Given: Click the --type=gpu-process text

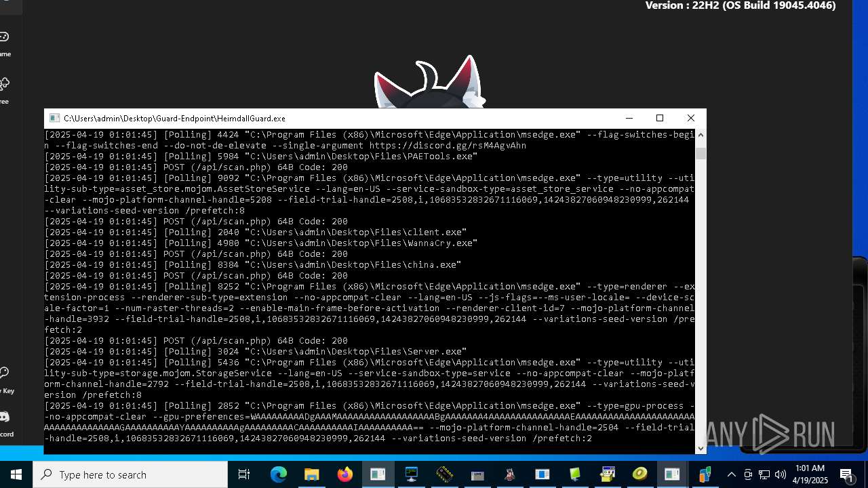Looking at the screenshot, I should 635,406.
